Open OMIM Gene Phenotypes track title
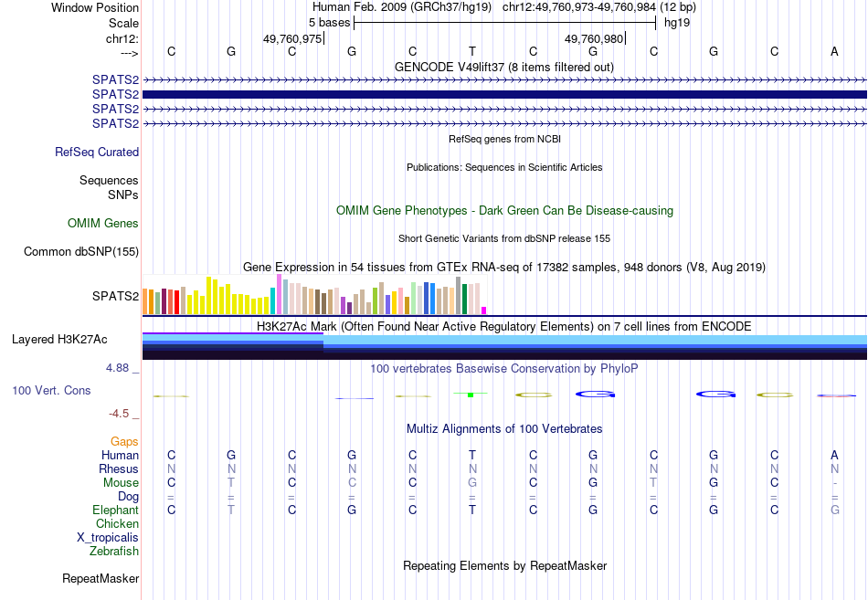The image size is (868, 600). 504,210
